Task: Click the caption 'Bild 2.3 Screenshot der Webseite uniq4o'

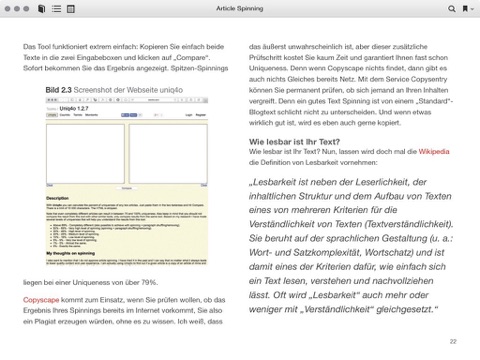Action: (114, 90)
